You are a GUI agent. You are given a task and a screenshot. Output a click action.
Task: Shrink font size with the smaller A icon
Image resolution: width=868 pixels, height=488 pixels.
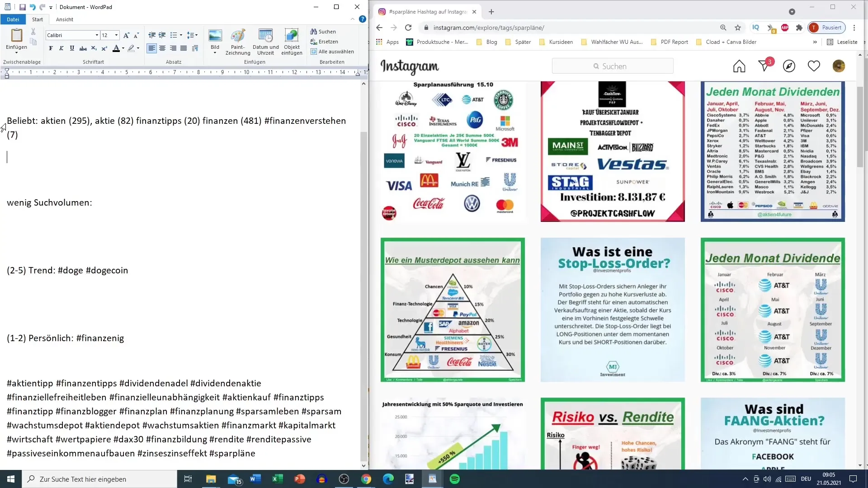136,35
